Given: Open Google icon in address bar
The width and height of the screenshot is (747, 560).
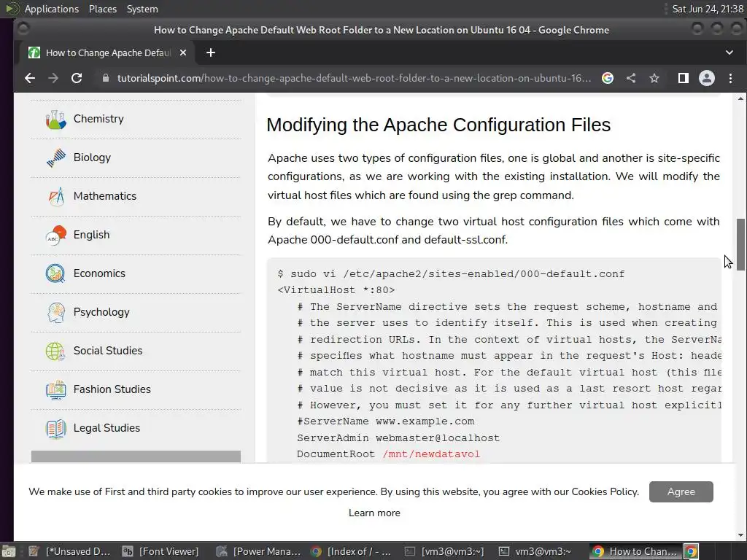Looking at the screenshot, I should [608, 78].
